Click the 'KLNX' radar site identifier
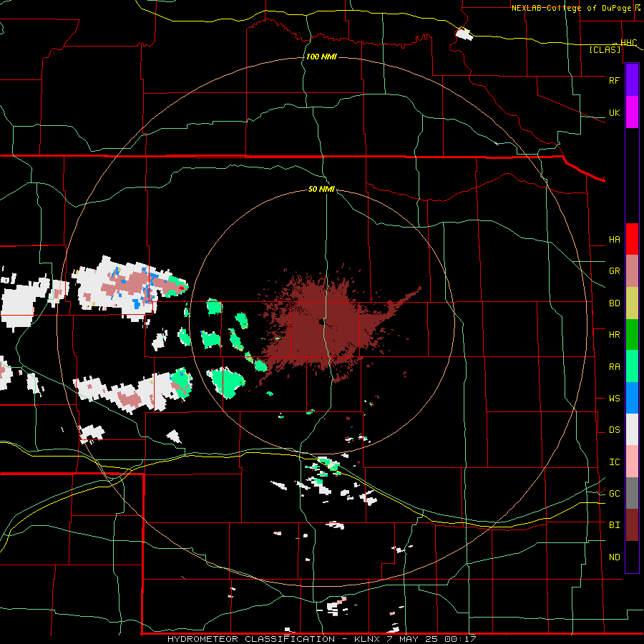644x644 pixels. tap(367, 639)
